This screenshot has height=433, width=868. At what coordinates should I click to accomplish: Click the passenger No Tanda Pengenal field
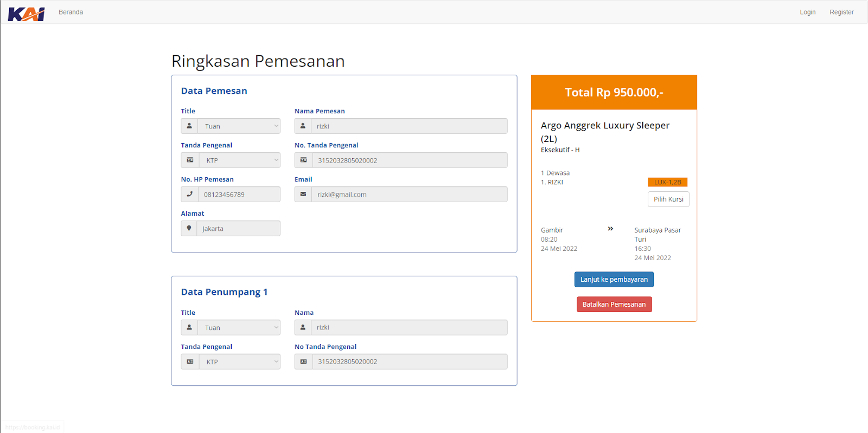410,361
